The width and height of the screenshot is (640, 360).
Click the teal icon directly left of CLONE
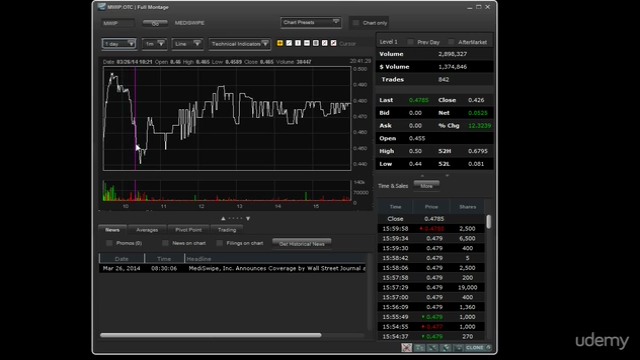pyautogui.click(x=458, y=347)
